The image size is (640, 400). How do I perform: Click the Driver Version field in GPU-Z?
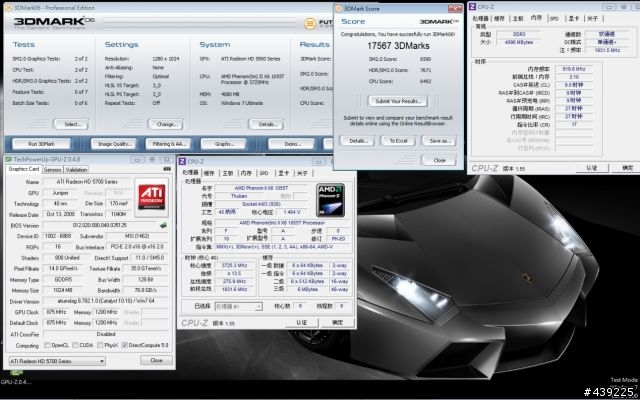[x=105, y=301]
